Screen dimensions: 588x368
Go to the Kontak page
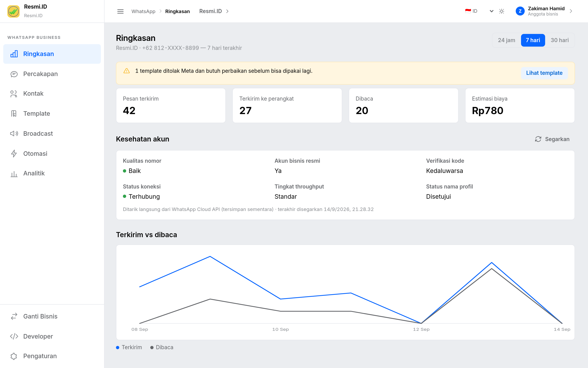pos(52,93)
